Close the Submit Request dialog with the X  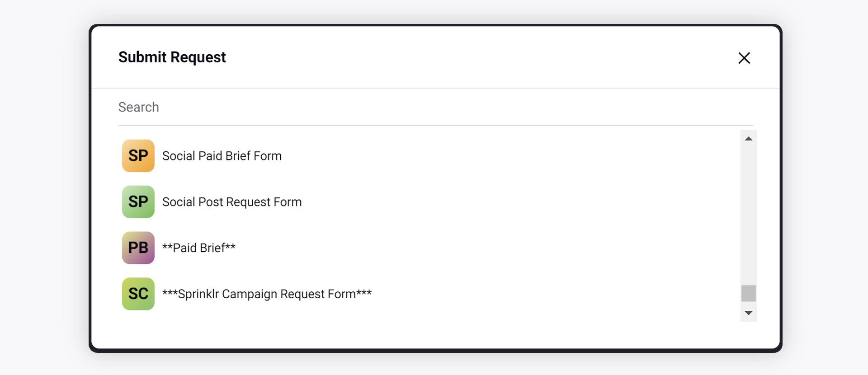click(744, 58)
